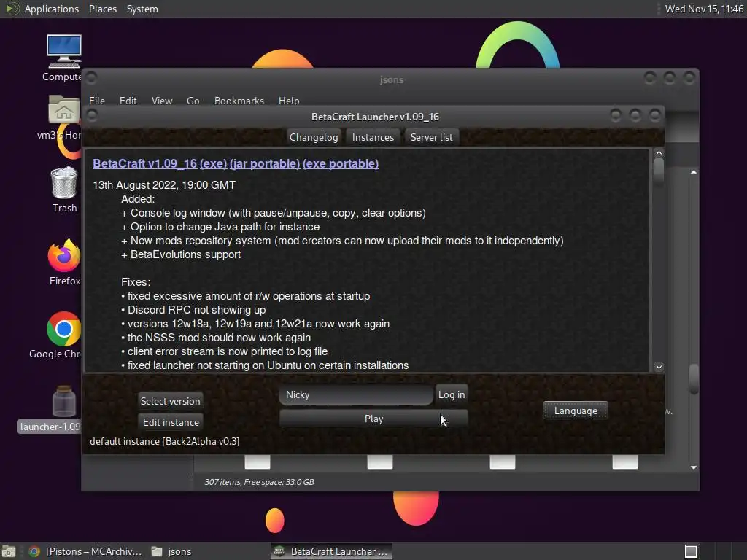
Task: Click the jsons window menu button
Action: coord(91,77)
